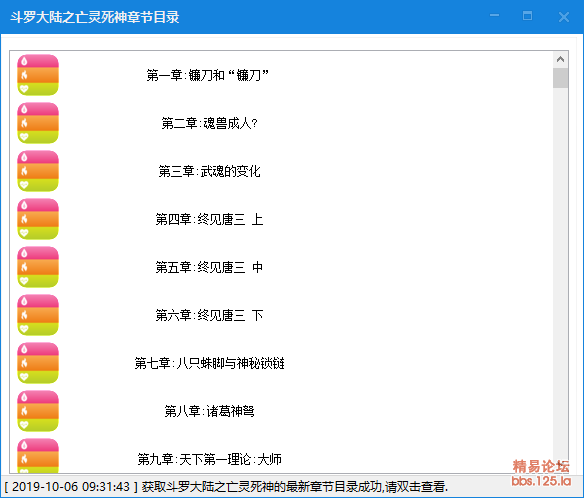The width and height of the screenshot is (584, 498).
Task: Click the icon beside 第四章:终见唐三 上
Action: [38, 219]
